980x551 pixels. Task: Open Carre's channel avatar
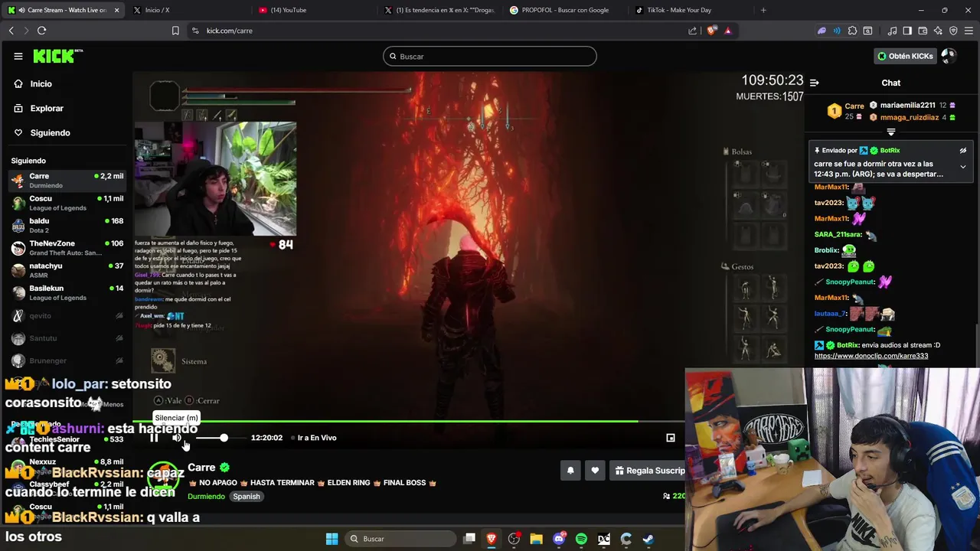click(x=163, y=478)
